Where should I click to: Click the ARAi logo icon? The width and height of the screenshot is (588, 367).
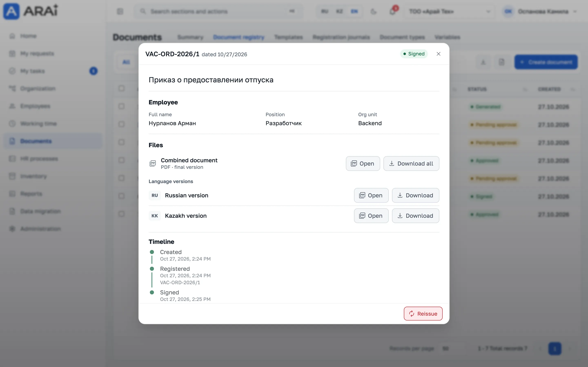click(x=11, y=11)
